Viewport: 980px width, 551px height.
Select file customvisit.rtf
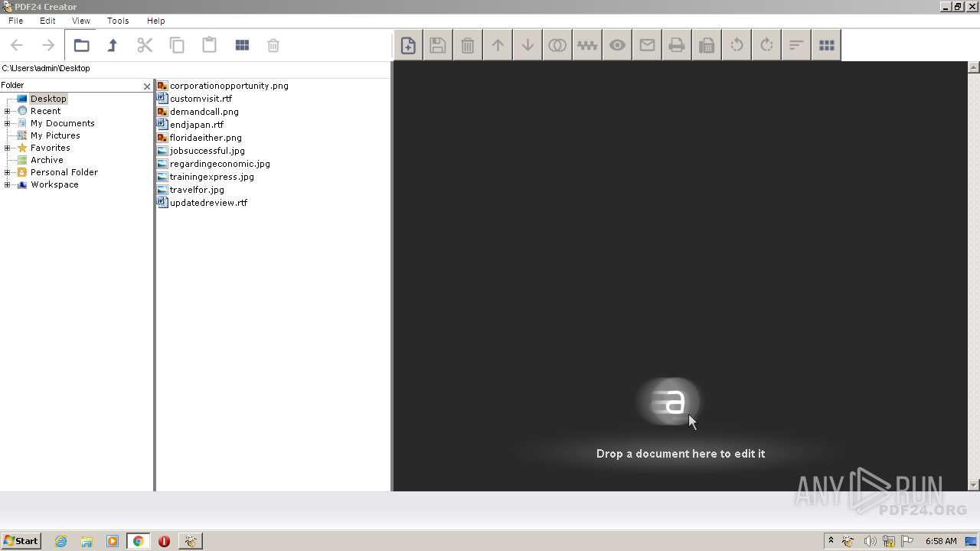[x=201, y=99]
